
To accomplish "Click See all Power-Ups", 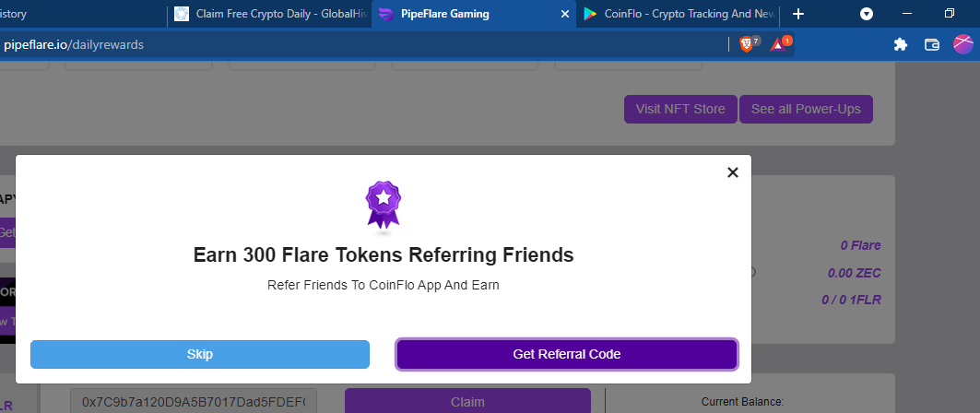I will (806, 109).
